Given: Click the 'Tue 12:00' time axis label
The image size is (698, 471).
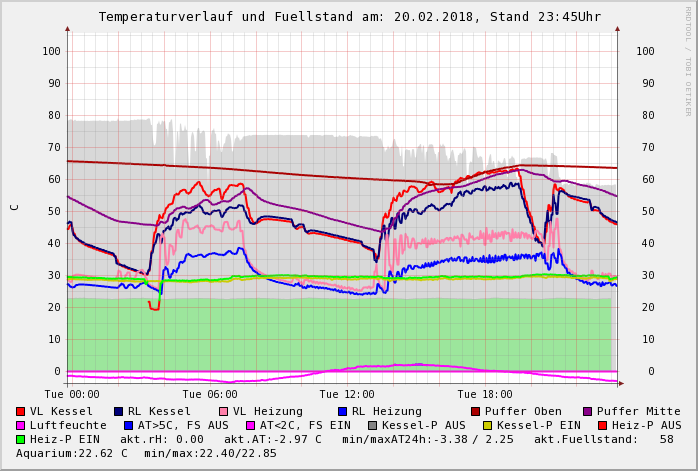Looking at the screenshot, I should pyautogui.click(x=347, y=394).
